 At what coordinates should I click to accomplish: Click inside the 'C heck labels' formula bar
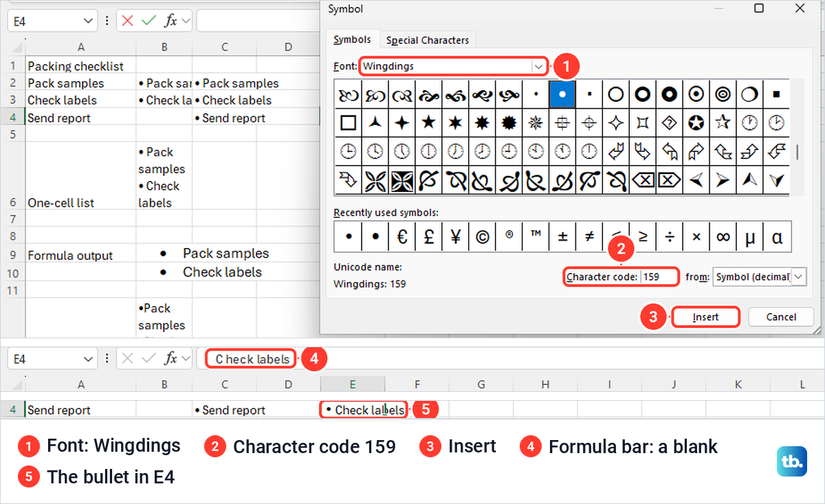coord(509,359)
